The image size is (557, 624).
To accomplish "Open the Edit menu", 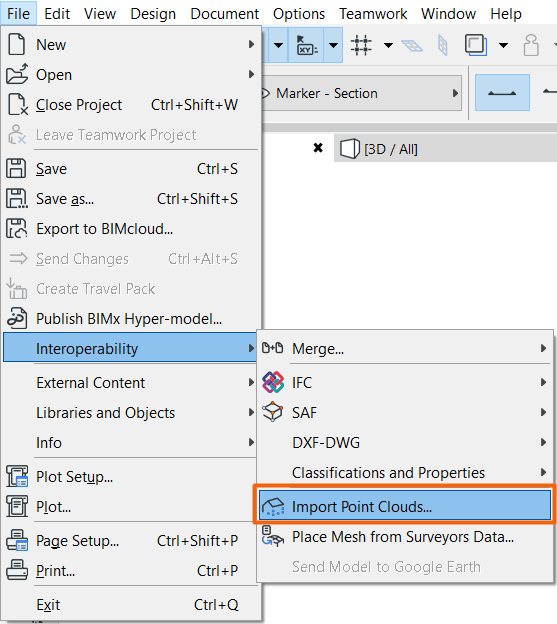I will pyautogui.click(x=57, y=13).
